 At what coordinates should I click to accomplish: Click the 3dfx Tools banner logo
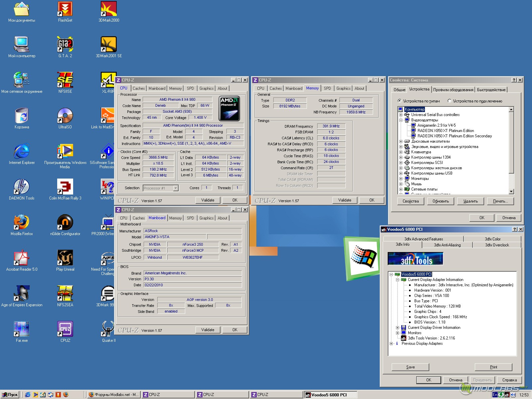tap(415, 259)
